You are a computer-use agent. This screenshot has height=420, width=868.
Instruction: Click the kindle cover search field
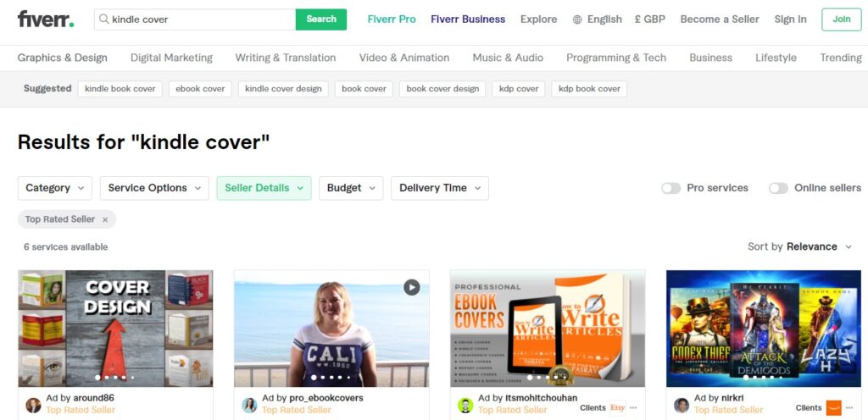point(195,19)
